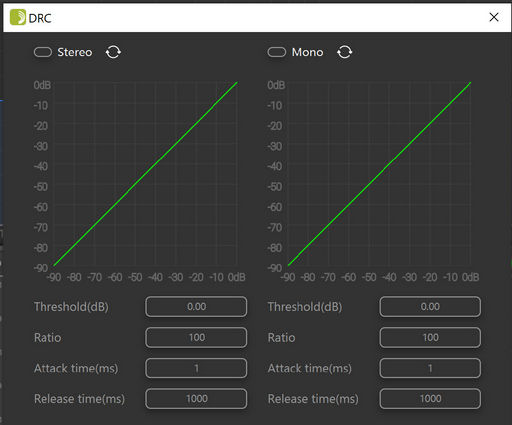512x425 pixels.
Task: Click the Stereo label text
Action: pos(75,52)
